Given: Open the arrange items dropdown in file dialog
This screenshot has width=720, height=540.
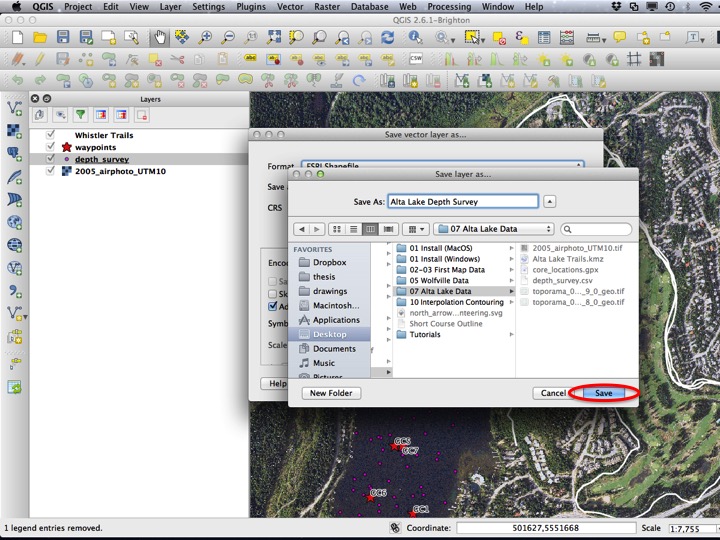Looking at the screenshot, I should (416, 229).
